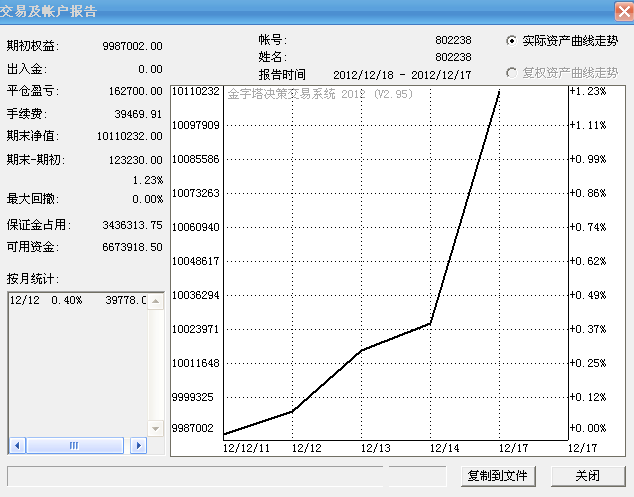
Task: Click the 关闭 button
Action: (588, 476)
